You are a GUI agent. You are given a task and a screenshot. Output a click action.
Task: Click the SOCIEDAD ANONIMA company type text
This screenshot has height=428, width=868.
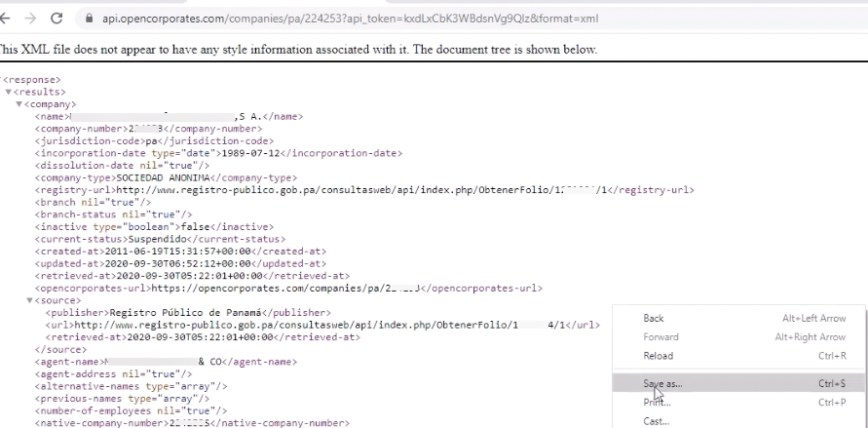click(x=164, y=177)
